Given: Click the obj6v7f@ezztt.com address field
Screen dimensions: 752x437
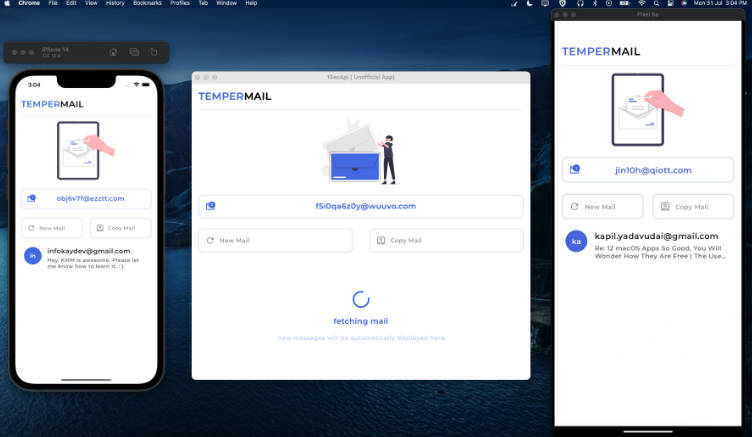Looking at the screenshot, I should tap(86, 199).
